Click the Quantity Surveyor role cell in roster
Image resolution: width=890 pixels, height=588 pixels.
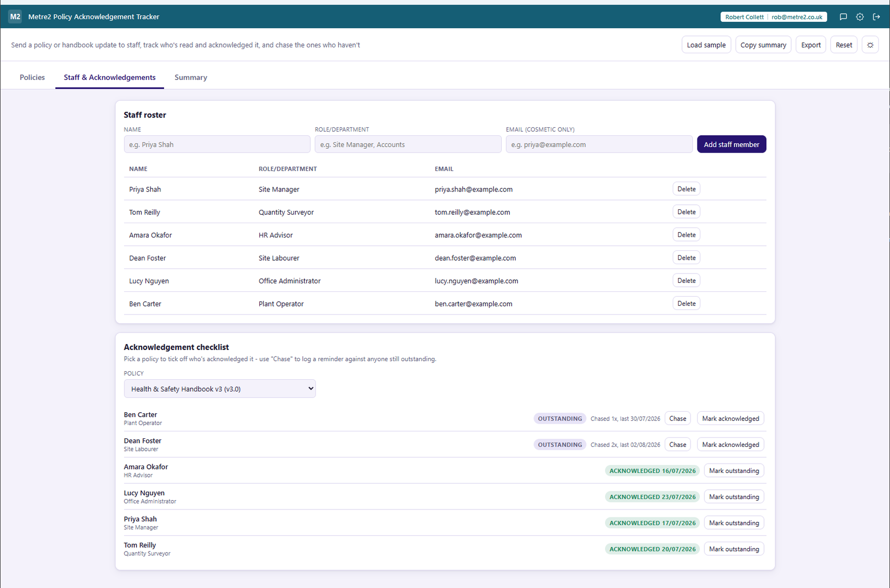click(x=286, y=212)
